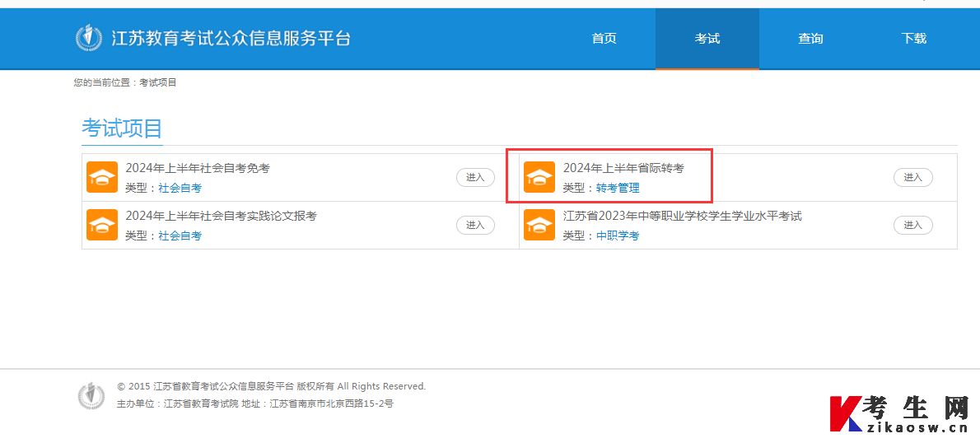Click the footer emblem logo
Image resolution: width=980 pixels, height=443 pixels.
(x=91, y=395)
